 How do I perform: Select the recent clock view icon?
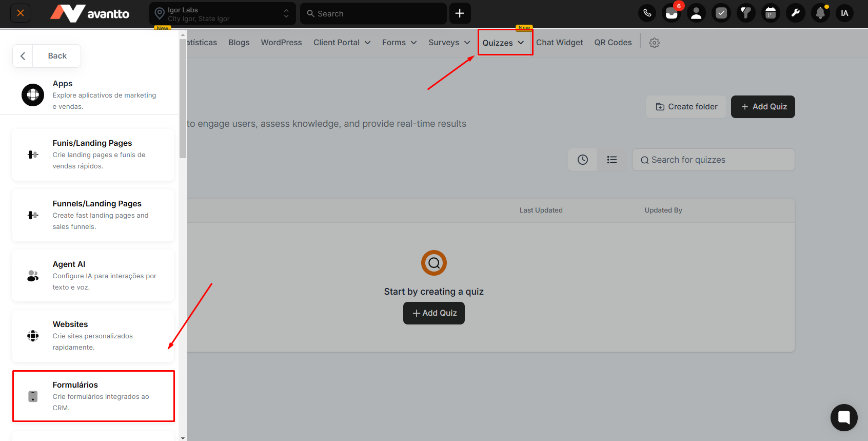coord(583,160)
